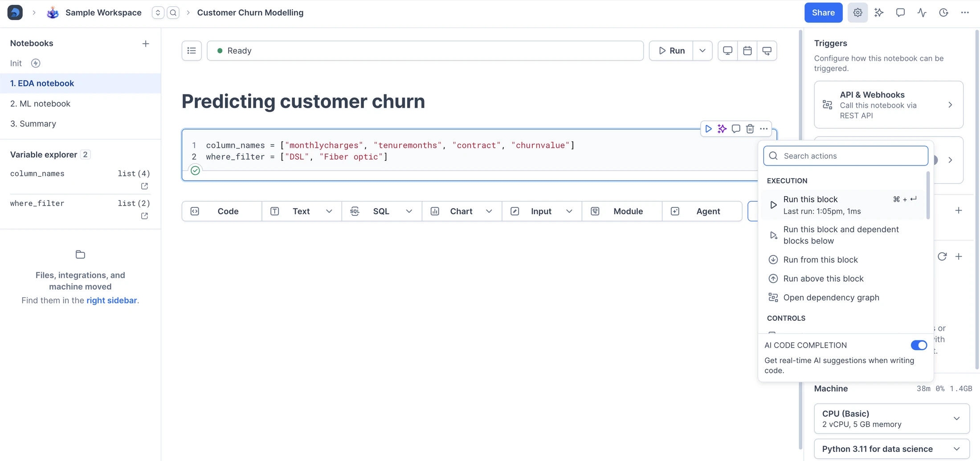Expand the Chart block type dropdown

point(489,211)
